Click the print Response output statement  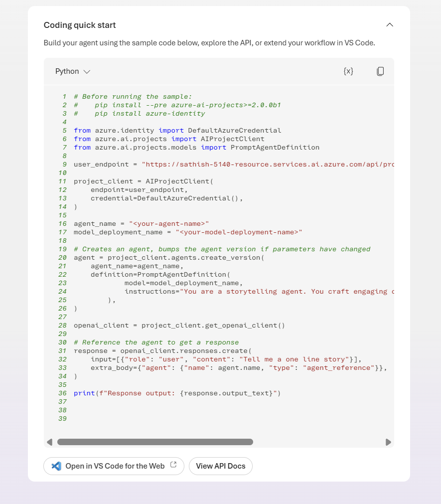[x=177, y=393]
